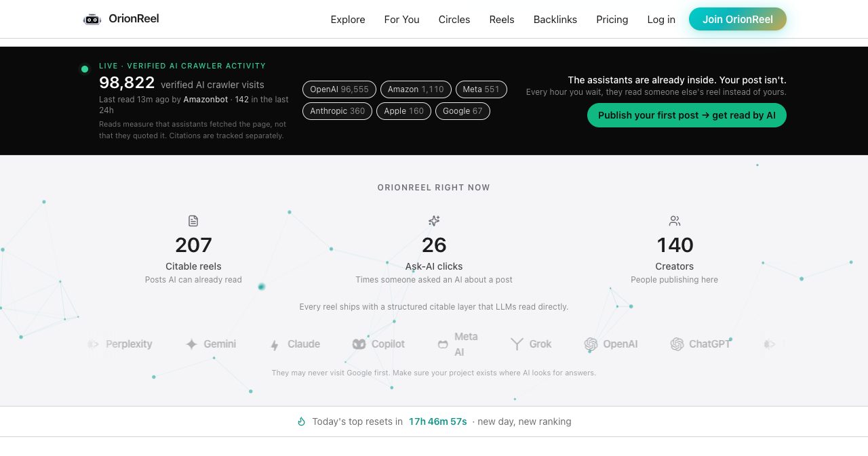Click "They may never visit Google first" line
Image resolution: width=868 pixels, height=456 pixels.
tap(434, 373)
